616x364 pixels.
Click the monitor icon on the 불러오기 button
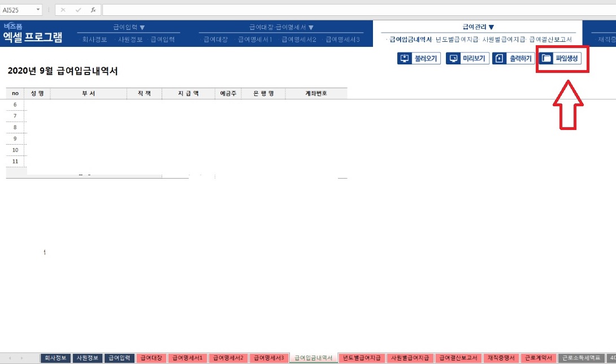[x=404, y=58]
